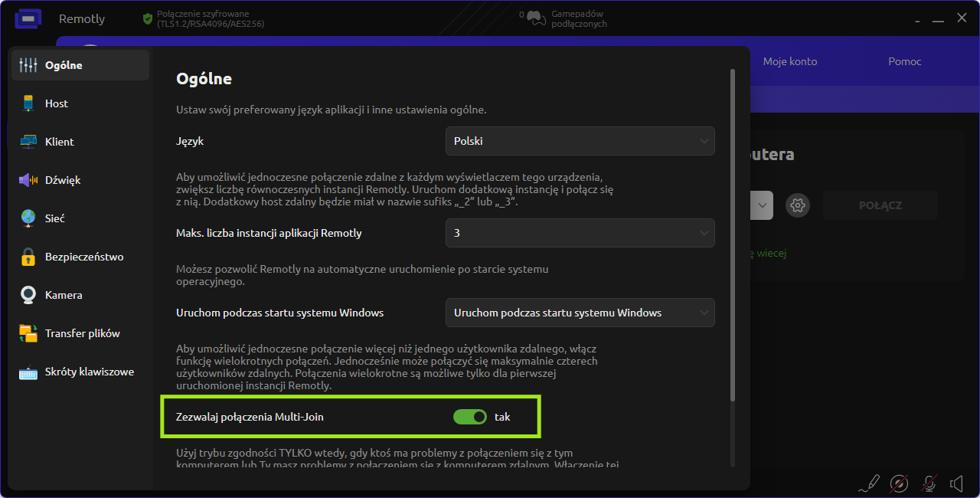Screen dimensions: 980x498
Task: Open the max Remotly instances dropdown
Action: point(580,233)
